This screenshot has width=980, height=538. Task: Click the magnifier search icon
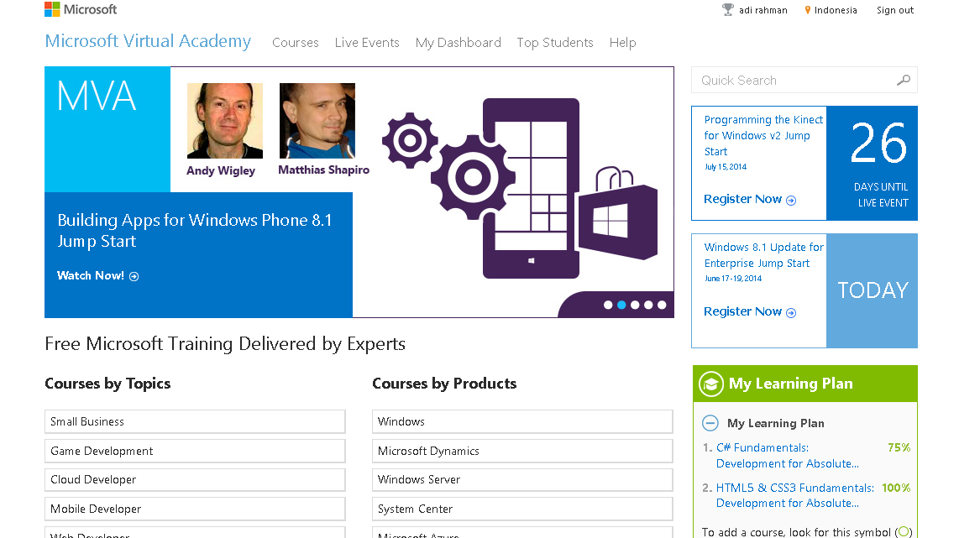903,80
